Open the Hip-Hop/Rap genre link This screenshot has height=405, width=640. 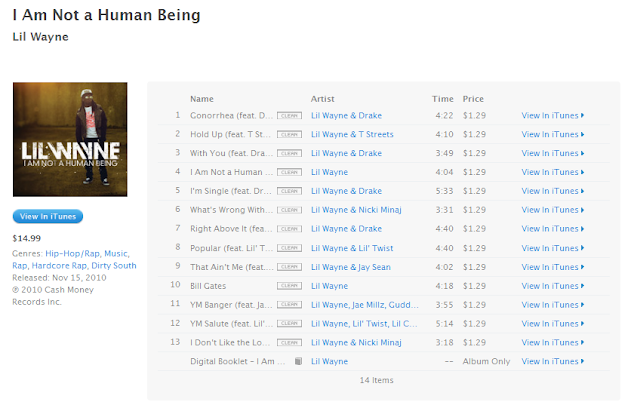pyautogui.click(x=72, y=253)
